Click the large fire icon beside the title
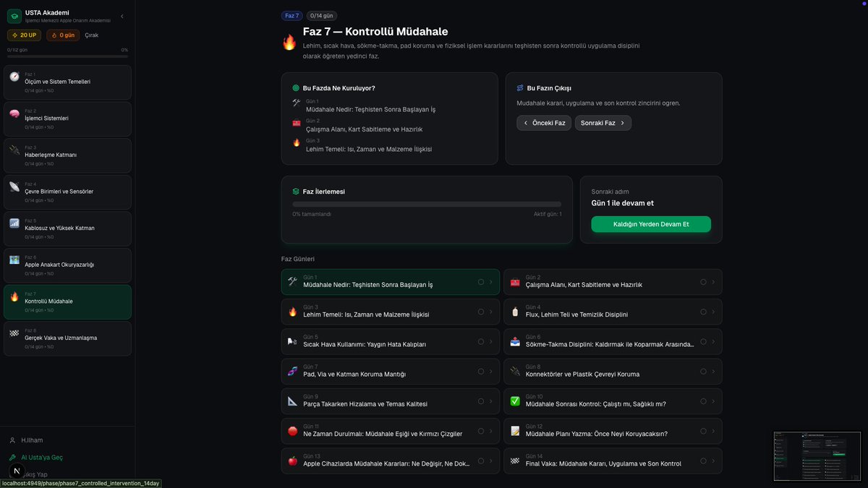Screen dimensions: 868x488 coord(289,43)
